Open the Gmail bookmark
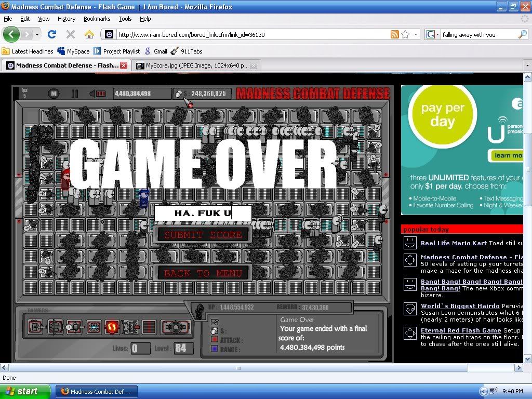The image size is (532, 399). pos(156,51)
